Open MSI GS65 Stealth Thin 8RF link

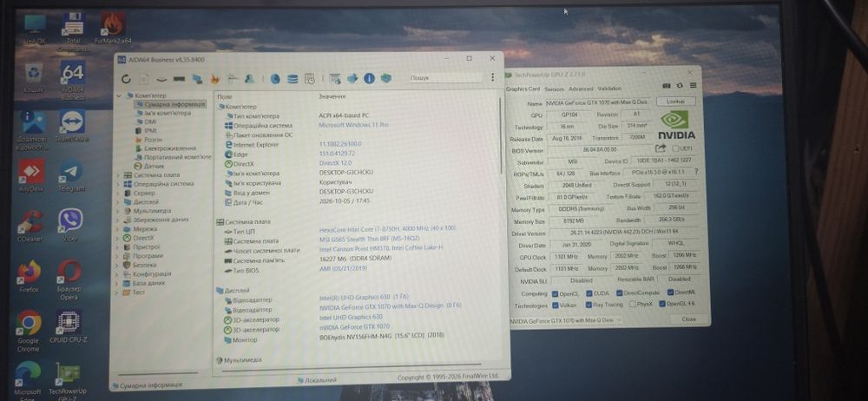pyautogui.click(x=370, y=239)
